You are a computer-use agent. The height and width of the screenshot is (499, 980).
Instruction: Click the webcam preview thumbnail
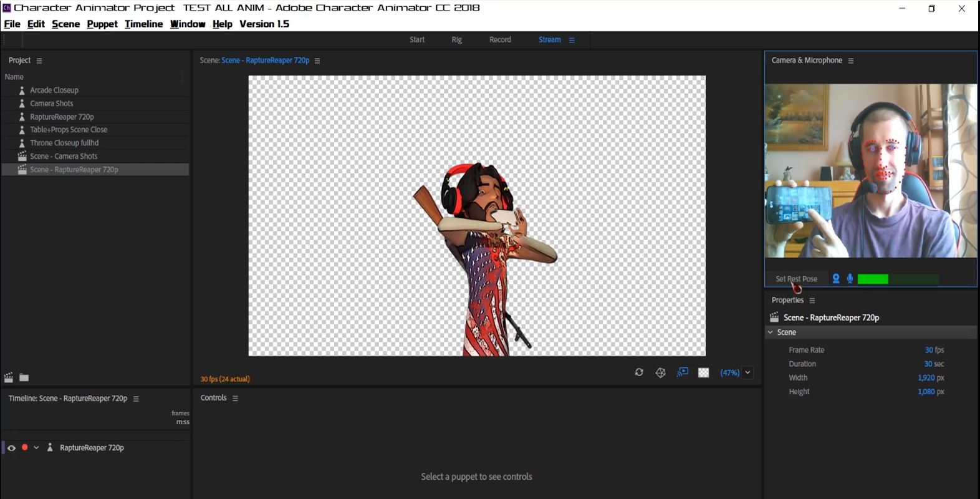(871, 171)
